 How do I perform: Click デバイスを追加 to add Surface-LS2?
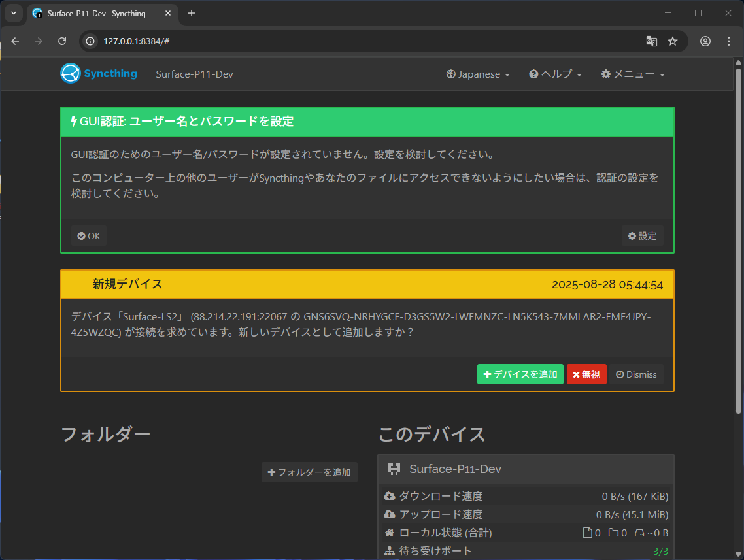(520, 374)
